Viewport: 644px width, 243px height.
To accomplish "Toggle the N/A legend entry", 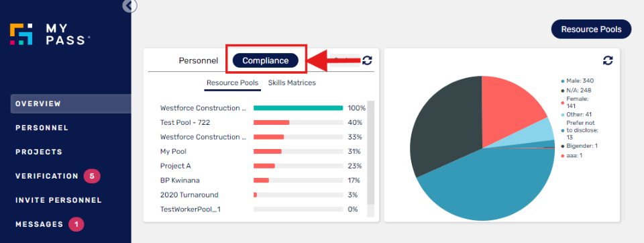I will click(x=576, y=90).
